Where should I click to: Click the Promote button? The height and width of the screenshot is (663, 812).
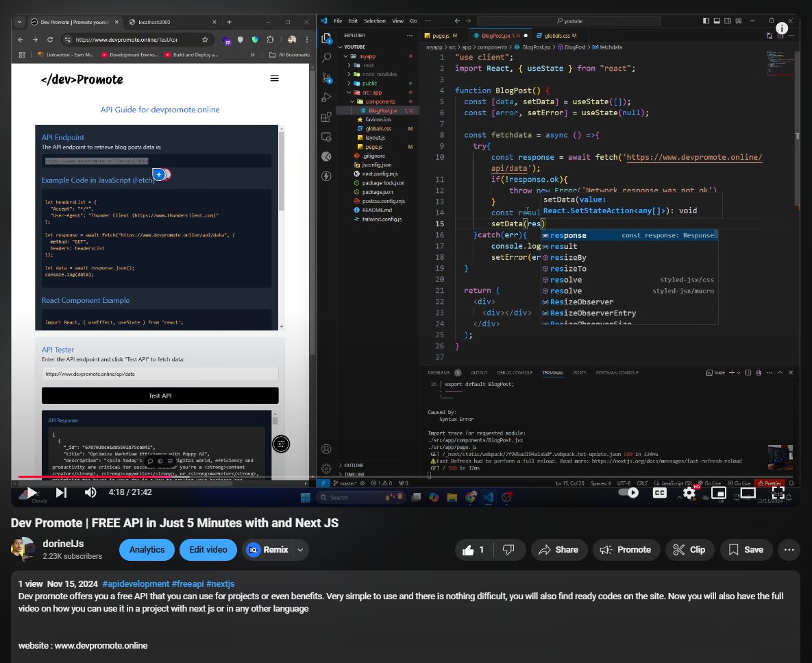point(626,550)
